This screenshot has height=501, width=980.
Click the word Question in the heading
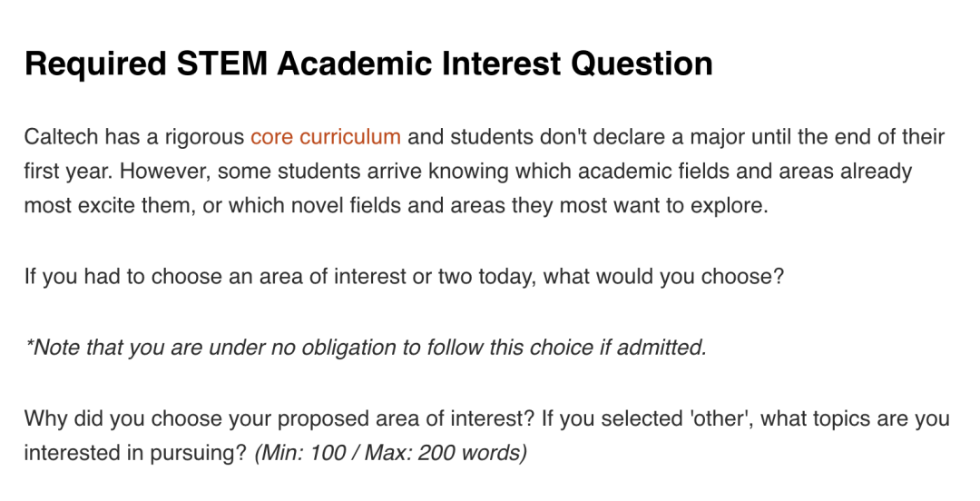click(x=642, y=64)
